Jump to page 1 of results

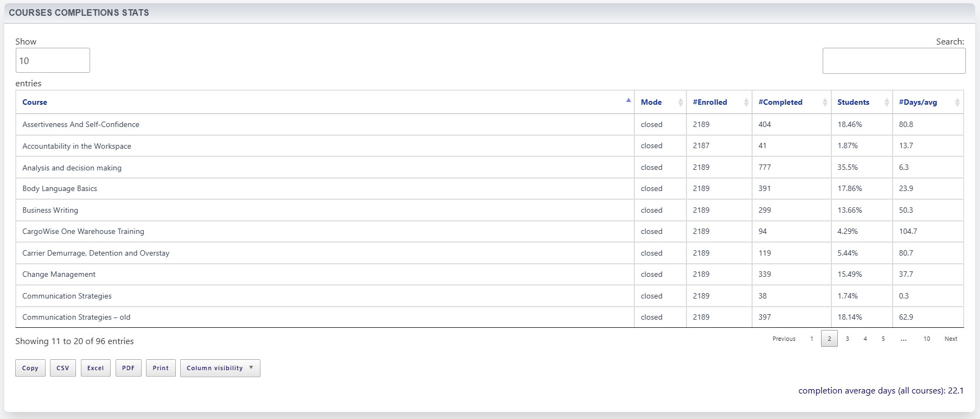[811, 339]
